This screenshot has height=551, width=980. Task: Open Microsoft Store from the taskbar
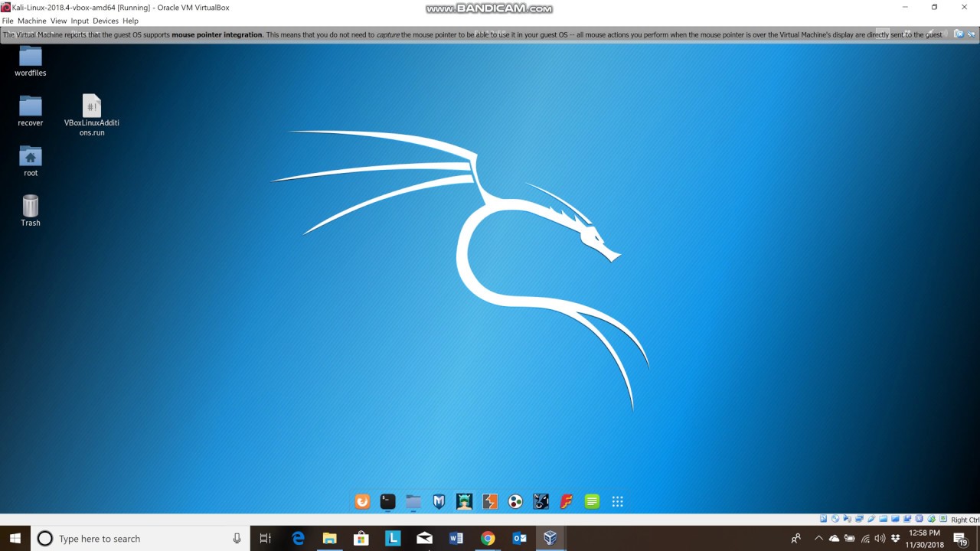(361, 539)
